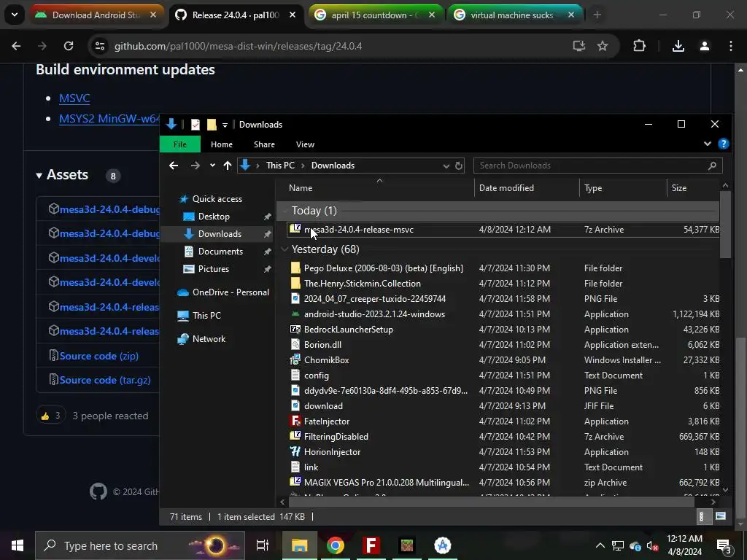Image resolution: width=747 pixels, height=560 pixels.
Task: Open address bar history dropdown
Action: (x=446, y=166)
